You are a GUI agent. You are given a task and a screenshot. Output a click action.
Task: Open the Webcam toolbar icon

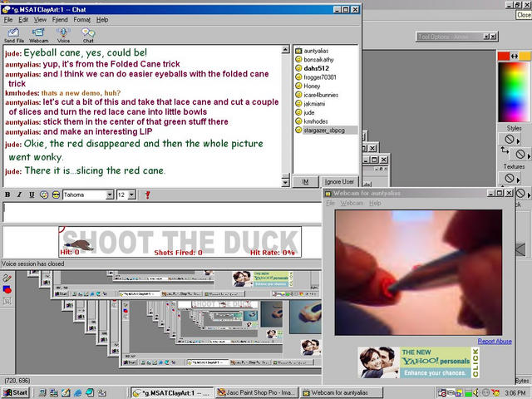38,35
